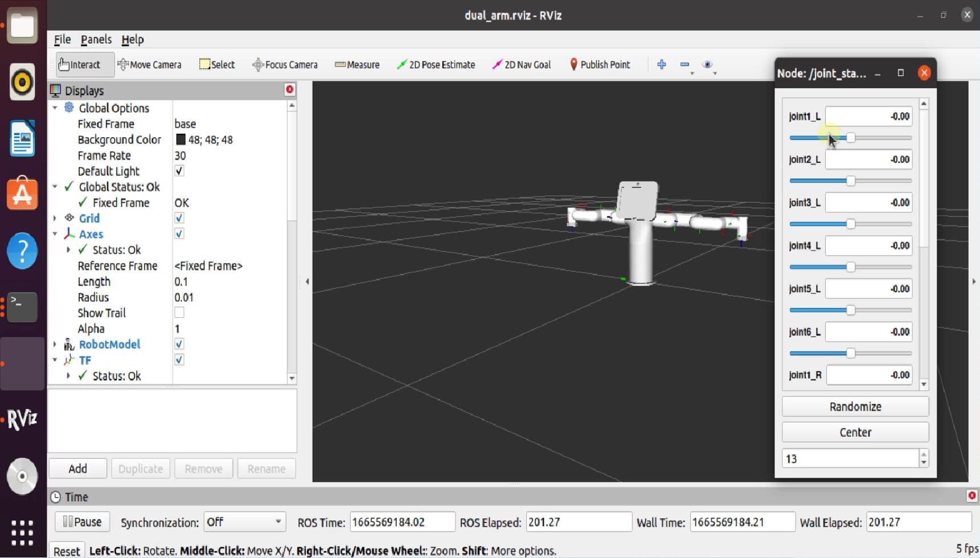The image size is (980, 558).
Task: Open the Synchronization dropdown
Action: tap(244, 522)
